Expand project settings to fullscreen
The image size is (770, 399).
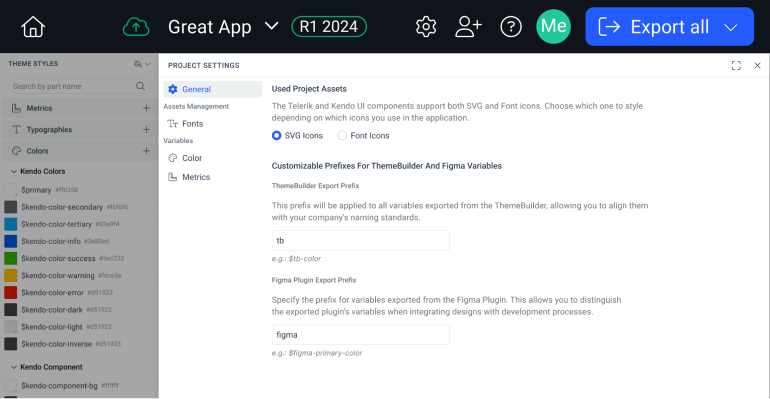736,65
